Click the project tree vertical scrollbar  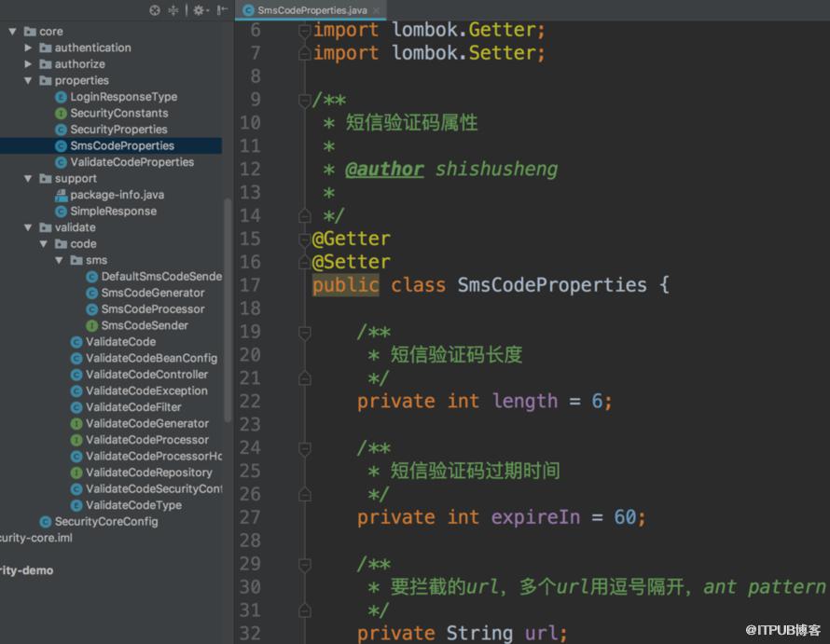228,310
